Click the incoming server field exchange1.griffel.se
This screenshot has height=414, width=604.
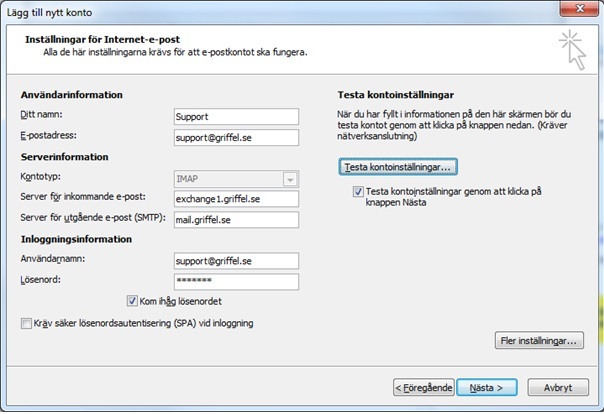pyautogui.click(x=236, y=199)
